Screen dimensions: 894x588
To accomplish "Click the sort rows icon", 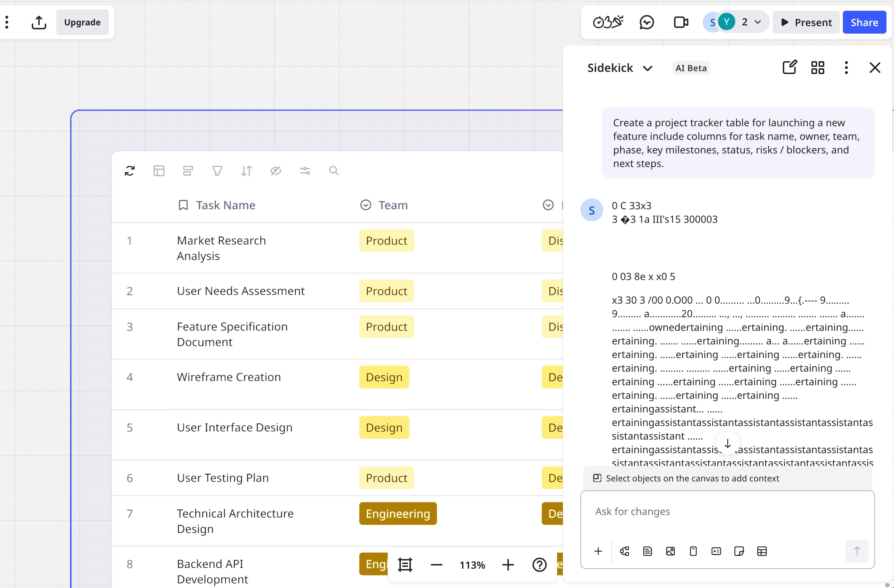I will pos(246,171).
